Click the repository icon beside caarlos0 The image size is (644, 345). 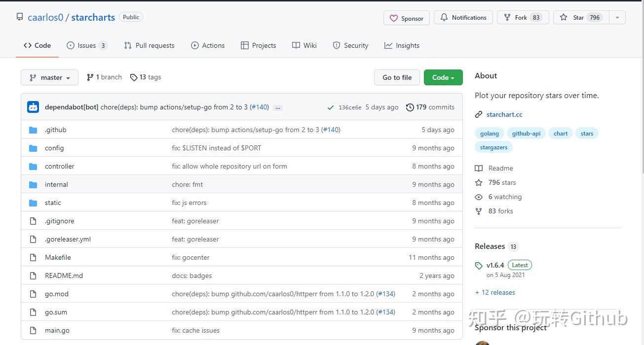pos(20,17)
